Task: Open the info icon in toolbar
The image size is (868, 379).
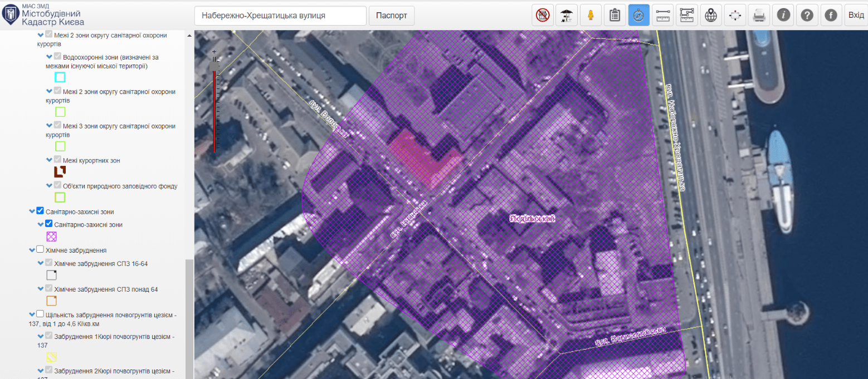Action: tap(783, 16)
